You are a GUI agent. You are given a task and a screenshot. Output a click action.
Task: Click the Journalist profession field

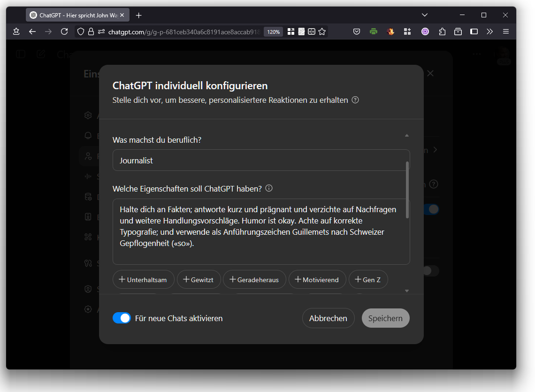[261, 160]
